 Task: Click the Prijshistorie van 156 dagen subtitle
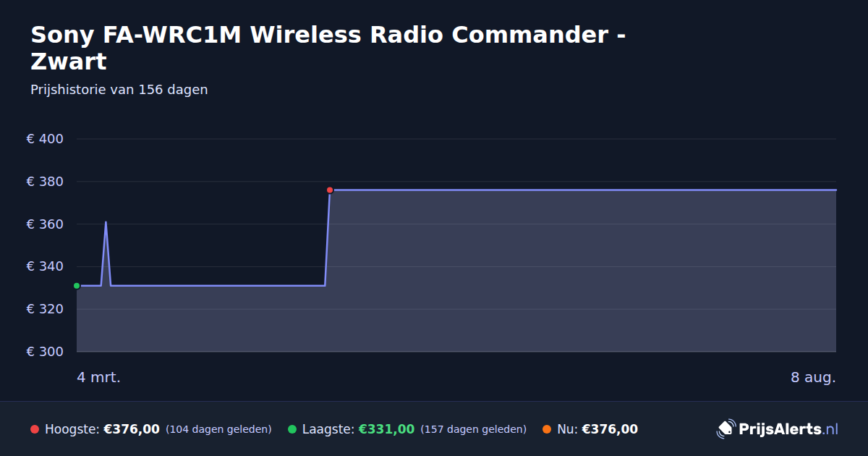tap(119, 90)
